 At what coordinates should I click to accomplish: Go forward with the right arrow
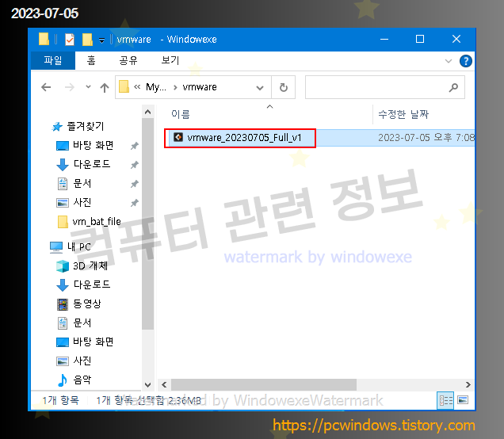(x=70, y=87)
